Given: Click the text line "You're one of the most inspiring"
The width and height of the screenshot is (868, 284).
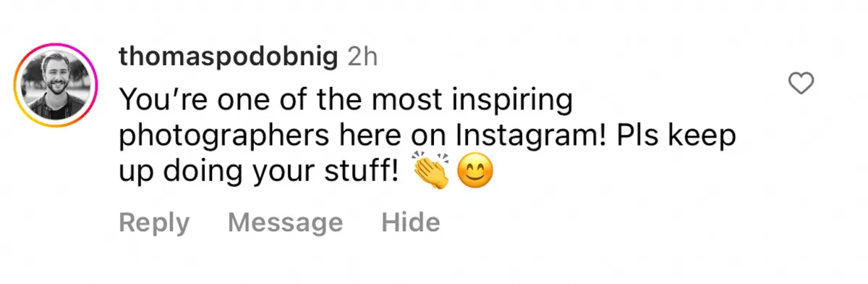Looking at the screenshot, I should point(345,101).
